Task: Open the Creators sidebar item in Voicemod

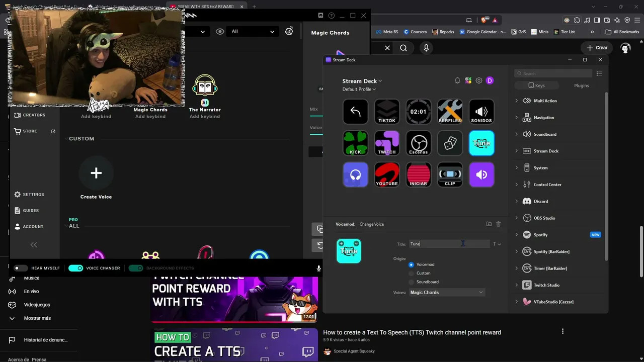Action: coord(30,115)
